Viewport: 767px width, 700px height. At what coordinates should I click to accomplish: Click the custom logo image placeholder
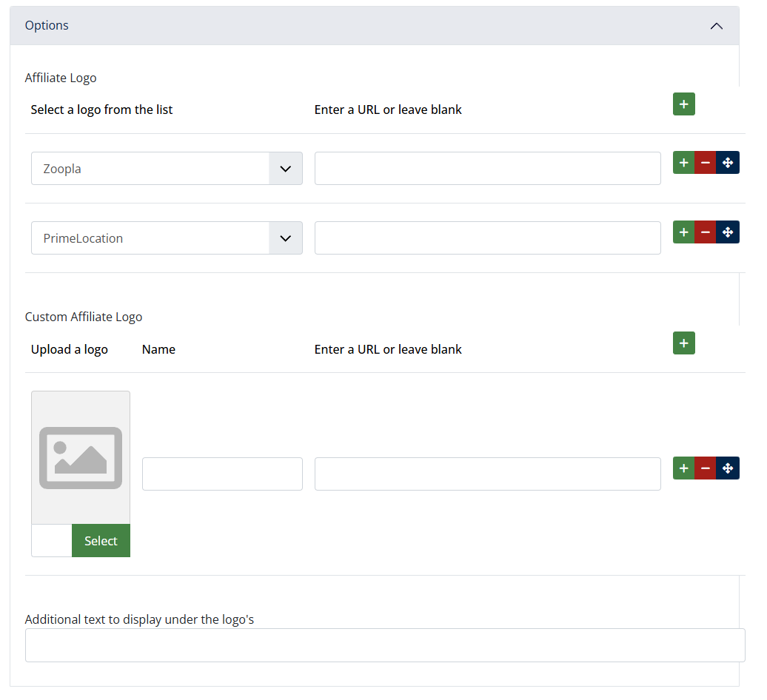pos(81,457)
